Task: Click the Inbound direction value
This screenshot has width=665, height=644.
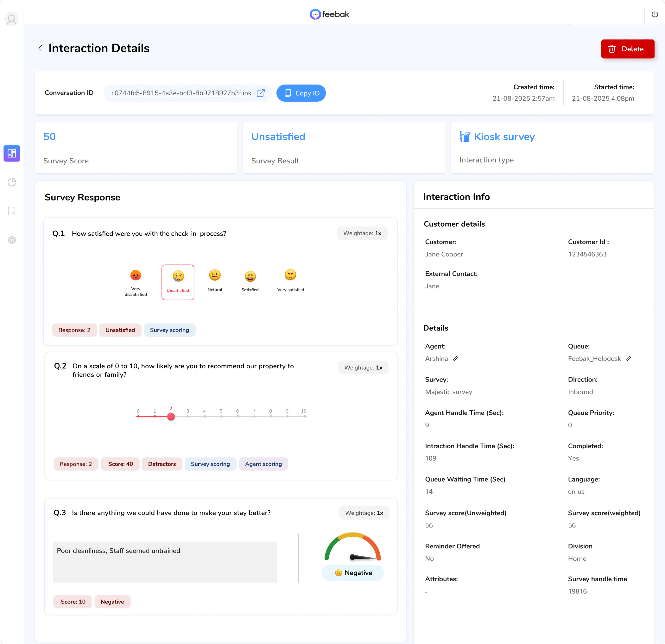Action: coord(580,392)
